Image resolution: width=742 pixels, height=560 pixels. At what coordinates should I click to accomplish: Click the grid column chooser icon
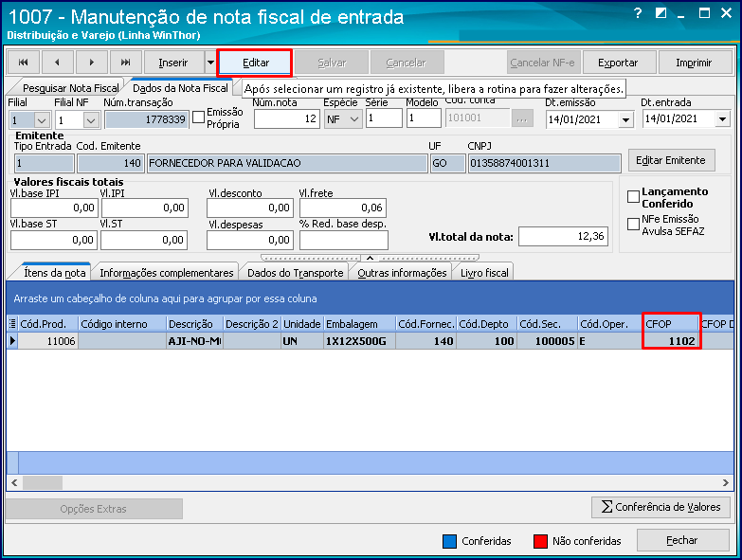12,324
